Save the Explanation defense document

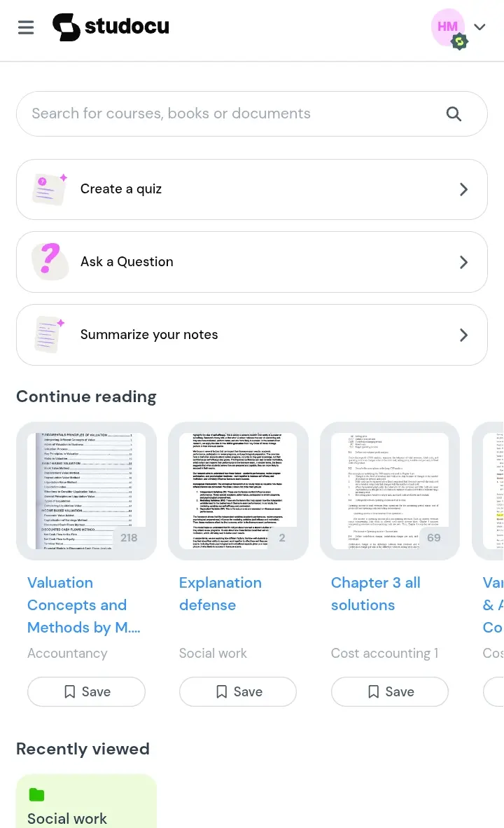pyautogui.click(x=238, y=692)
